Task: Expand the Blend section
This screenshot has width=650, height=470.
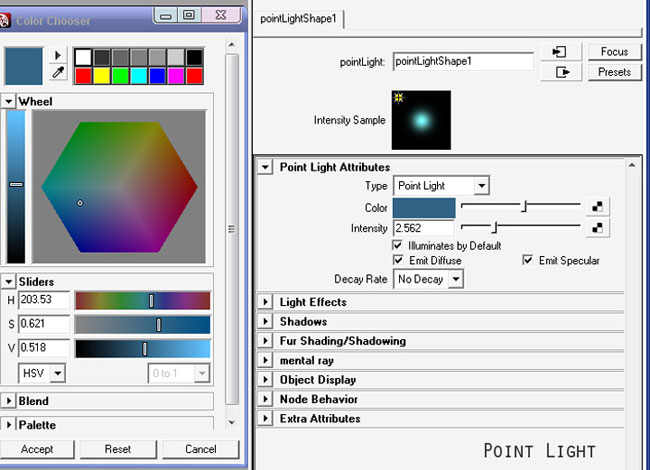Action: tap(8, 401)
